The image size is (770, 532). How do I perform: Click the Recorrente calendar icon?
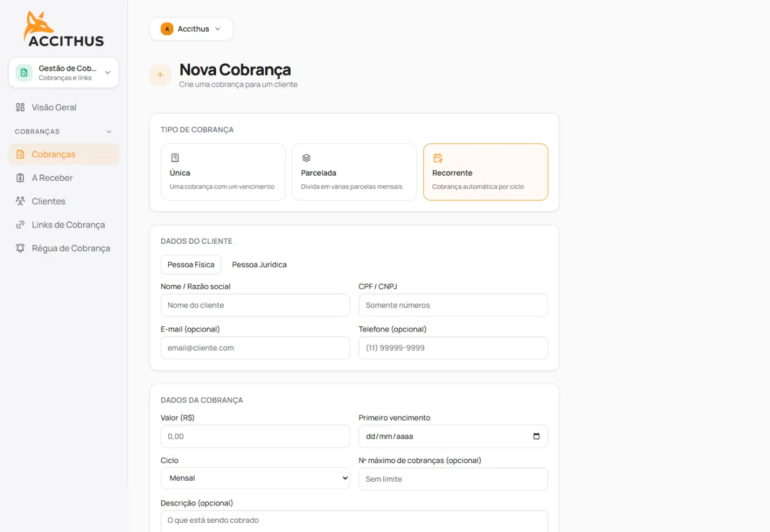click(x=438, y=158)
